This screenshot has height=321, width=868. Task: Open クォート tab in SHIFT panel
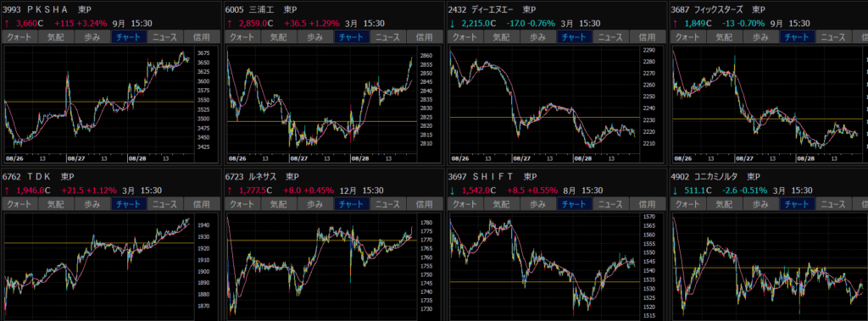point(465,204)
